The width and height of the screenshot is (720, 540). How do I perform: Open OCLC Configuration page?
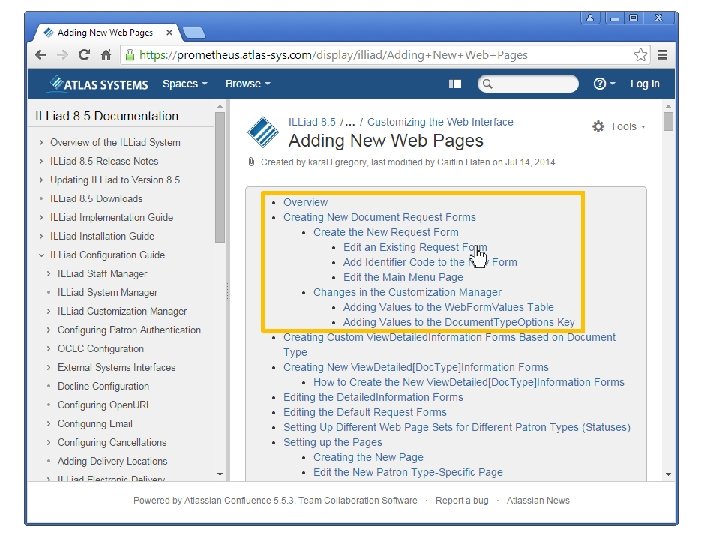coord(100,349)
